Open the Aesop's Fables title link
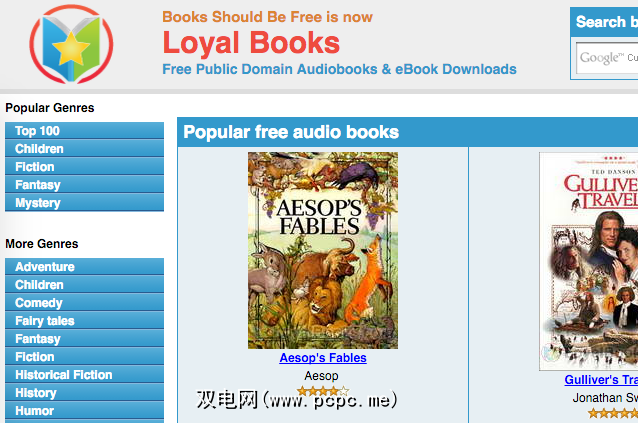Screen dimensions: 638x423 [x=323, y=358]
